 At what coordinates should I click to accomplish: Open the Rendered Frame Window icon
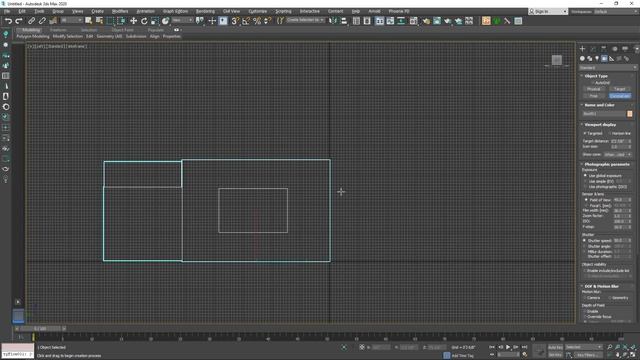(437, 21)
